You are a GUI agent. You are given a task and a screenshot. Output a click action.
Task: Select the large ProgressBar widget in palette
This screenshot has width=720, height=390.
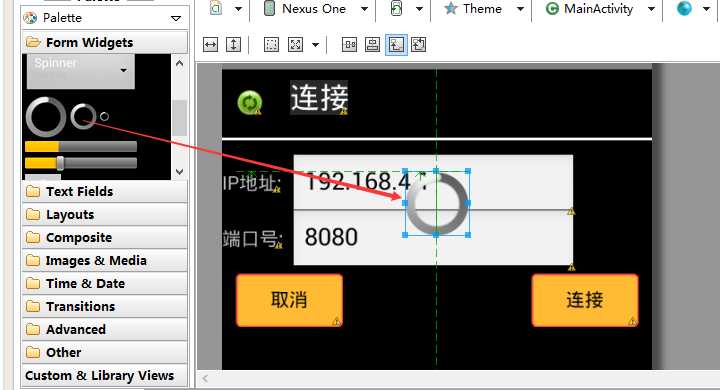coord(46,117)
